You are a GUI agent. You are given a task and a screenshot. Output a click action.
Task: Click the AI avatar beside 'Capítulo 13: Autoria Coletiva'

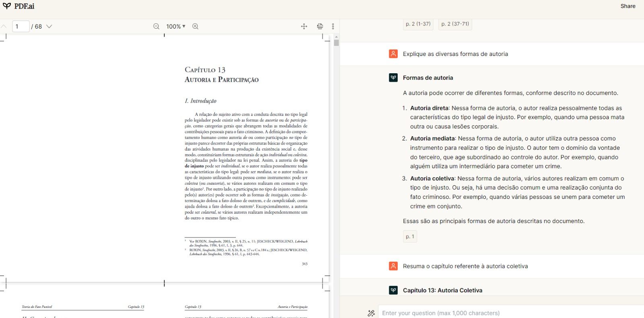[393, 290]
